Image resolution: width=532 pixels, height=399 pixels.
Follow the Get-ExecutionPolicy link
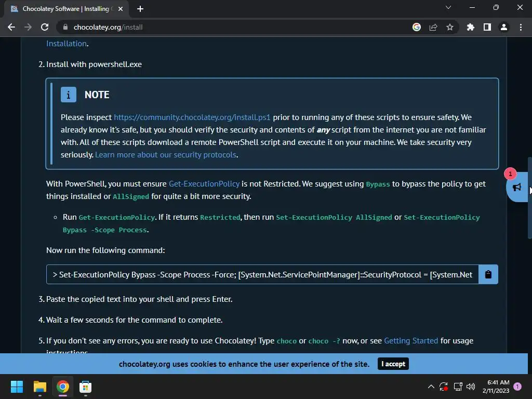(x=204, y=184)
